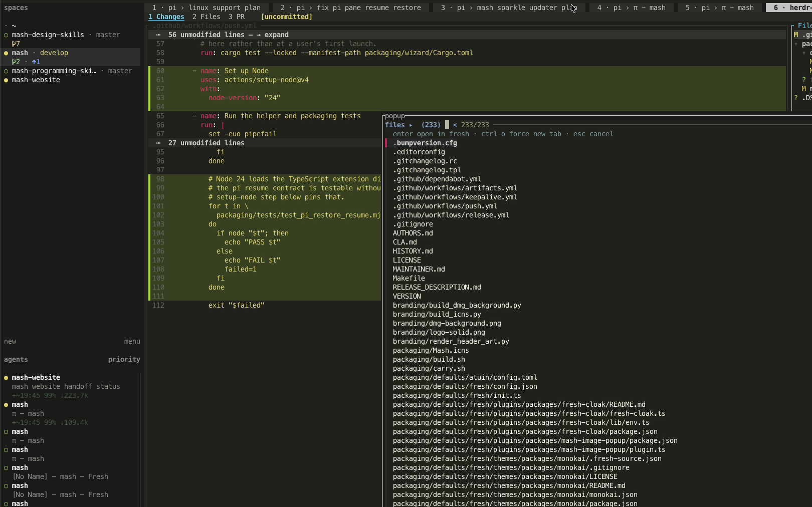The width and height of the screenshot is (812, 507).
Task: Switch to tab 2 fix pi pane resume restore
Action: point(350,8)
